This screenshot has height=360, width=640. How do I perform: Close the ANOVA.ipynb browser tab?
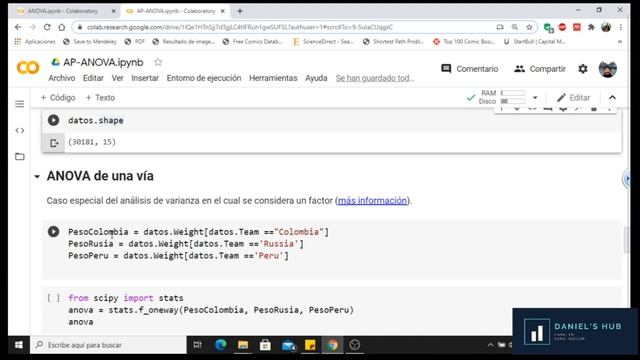pos(113,11)
